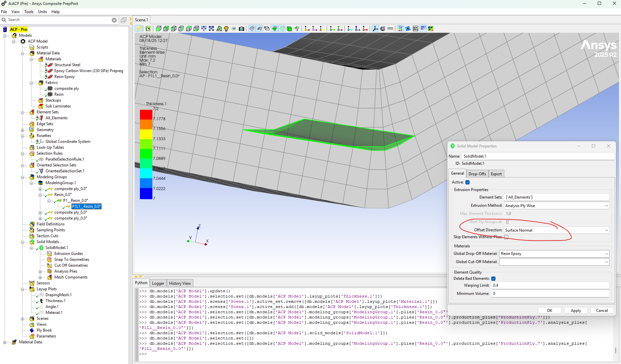Click the light bulb icon in toolbar

click(226, 29)
